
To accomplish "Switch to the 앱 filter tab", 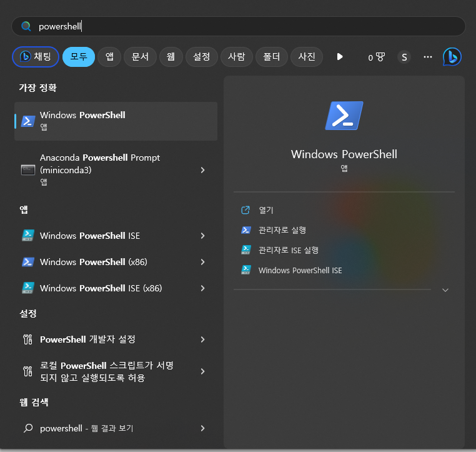I will tap(109, 57).
